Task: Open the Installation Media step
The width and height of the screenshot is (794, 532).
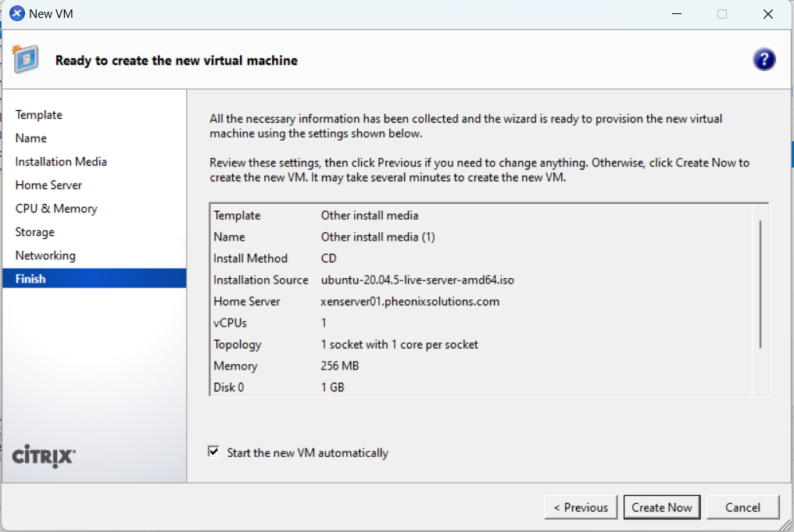Action: pyautogui.click(x=61, y=162)
